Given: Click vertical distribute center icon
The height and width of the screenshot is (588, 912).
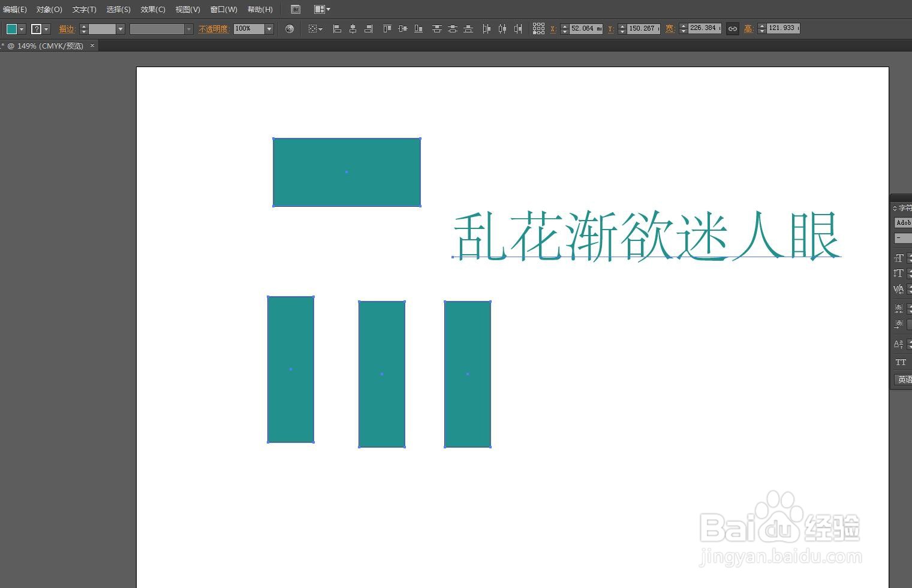Looking at the screenshot, I should click(453, 28).
